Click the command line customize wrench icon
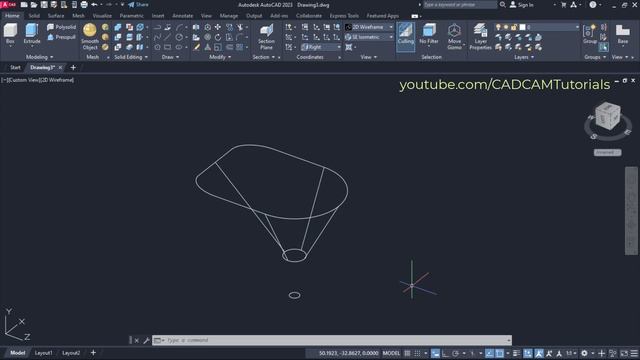Viewport: 640px width, 360px height. [x=147, y=340]
